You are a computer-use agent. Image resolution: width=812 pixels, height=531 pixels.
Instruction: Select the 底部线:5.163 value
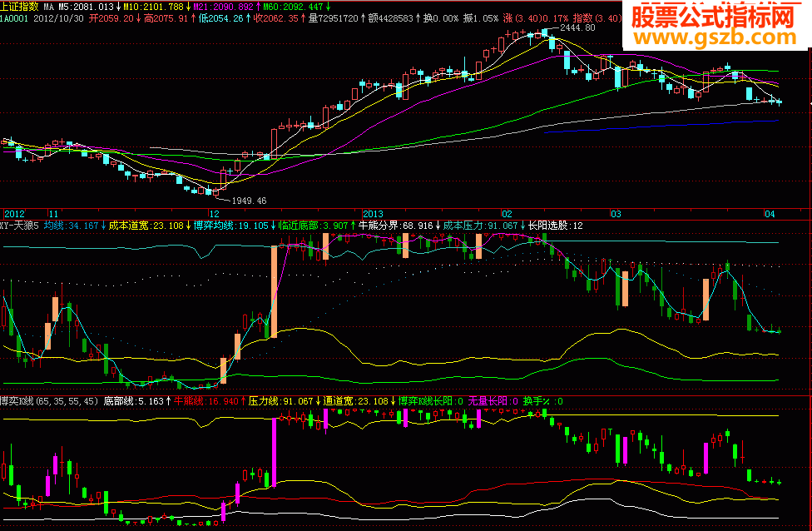(134, 401)
